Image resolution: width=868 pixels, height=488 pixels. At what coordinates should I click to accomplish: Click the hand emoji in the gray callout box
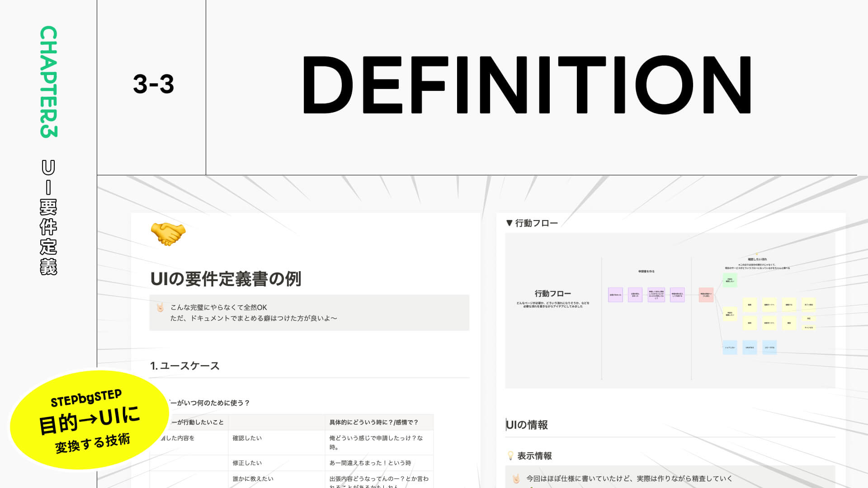(x=159, y=307)
